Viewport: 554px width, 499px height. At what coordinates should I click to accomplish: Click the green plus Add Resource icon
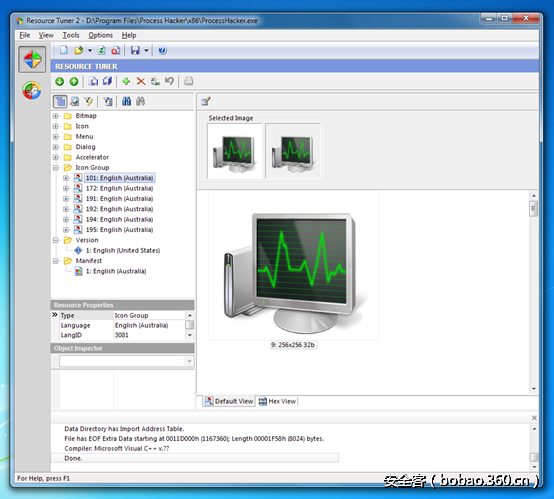[x=126, y=82]
